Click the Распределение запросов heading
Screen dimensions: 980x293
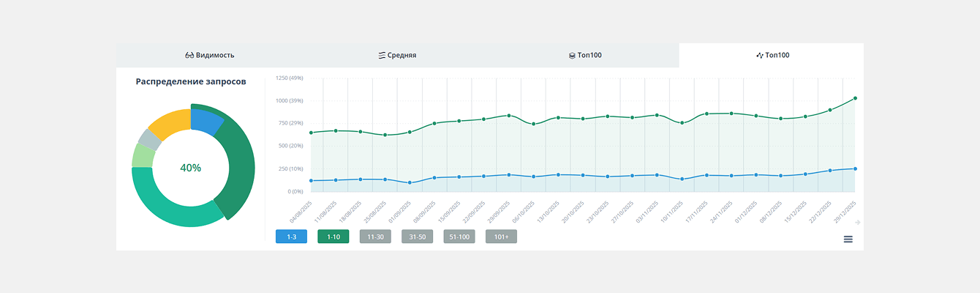[x=191, y=81]
